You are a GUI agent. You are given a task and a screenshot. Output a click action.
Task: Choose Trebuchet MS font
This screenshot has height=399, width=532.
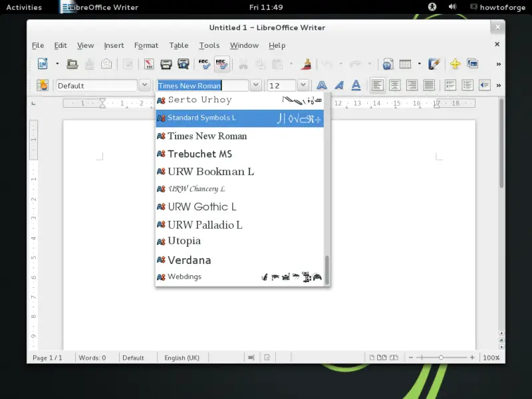(239, 154)
